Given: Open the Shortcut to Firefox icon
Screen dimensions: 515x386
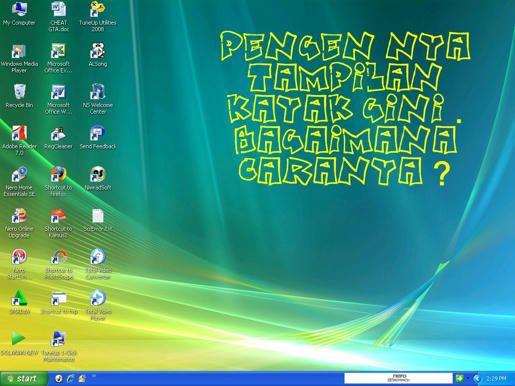Looking at the screenshot, I should point(58,181).
